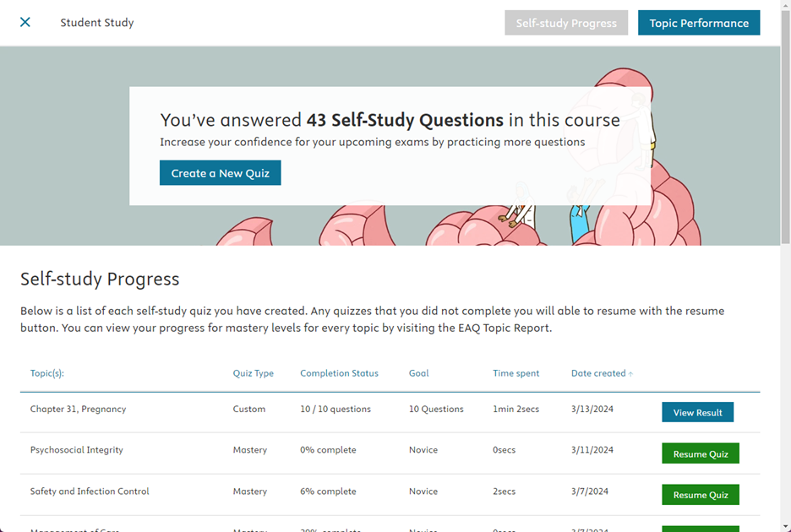Sort quizzes by Time spent
The width and height of the screenshot is (791, 532).
(x=516, y=372)
